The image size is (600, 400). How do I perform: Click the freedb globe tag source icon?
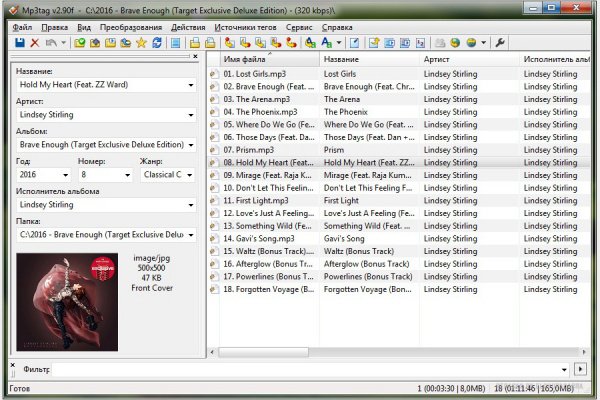pos(455,42)
